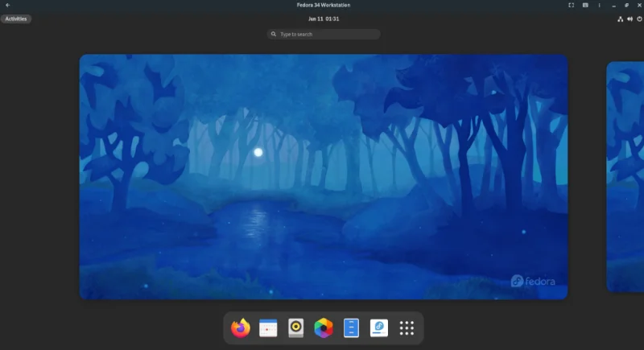Screen dimensions: 644x350
Task: Click the Activities button
Action: [16, 19]
